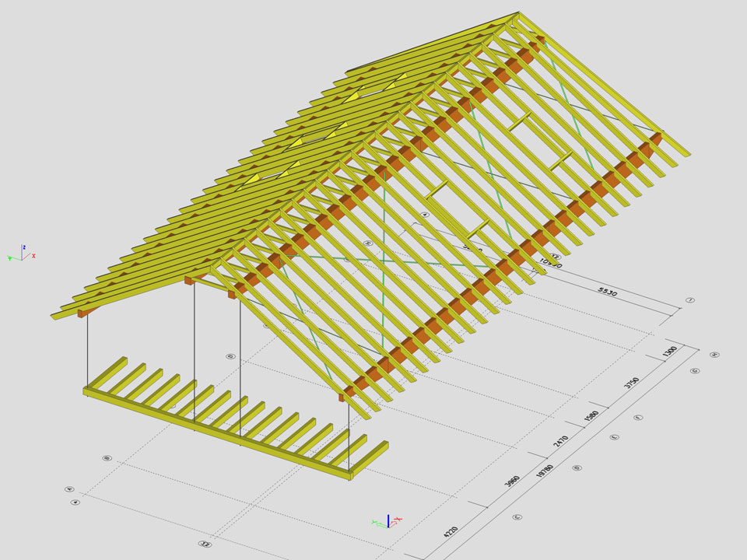
Task: Select the global origin axis marker
Action: click(x=388, y=520)
